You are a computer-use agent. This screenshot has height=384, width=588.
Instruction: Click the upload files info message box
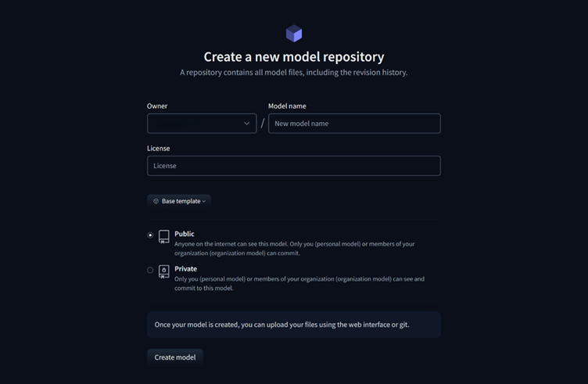294,325
